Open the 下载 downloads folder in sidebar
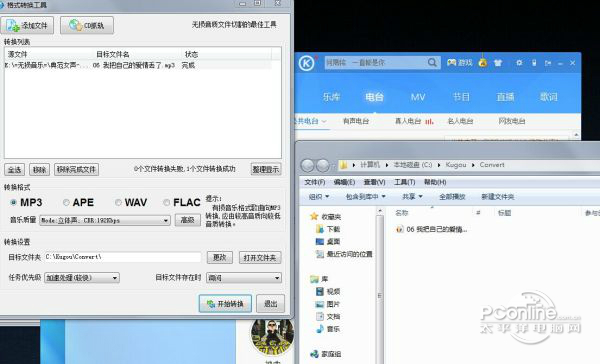This screenshot has width=600, height=364. [328, 229]
